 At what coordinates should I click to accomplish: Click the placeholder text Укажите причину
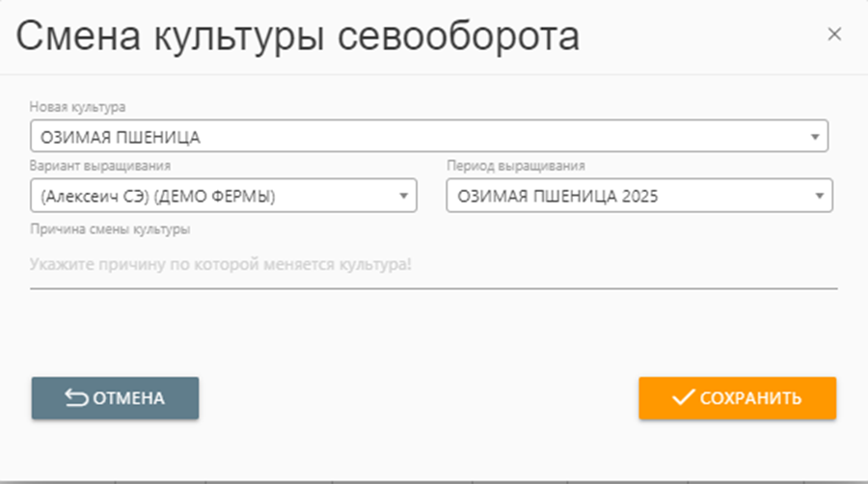(221, 262)
